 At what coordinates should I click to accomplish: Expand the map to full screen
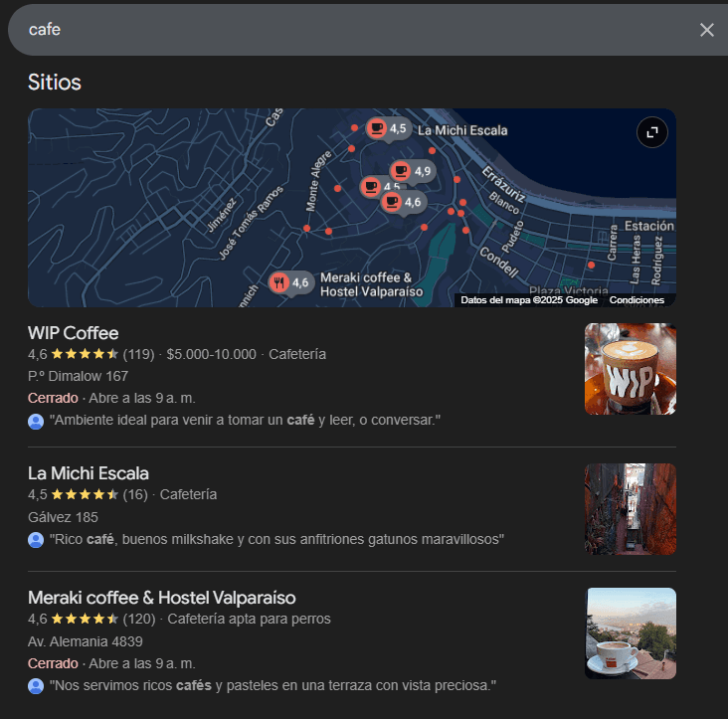tap(651, 132)
